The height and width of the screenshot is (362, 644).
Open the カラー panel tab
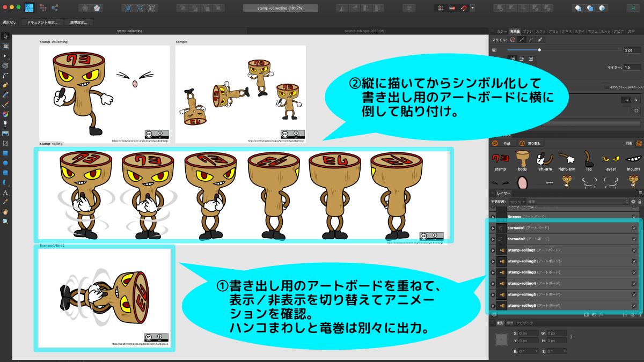(501, 31)
